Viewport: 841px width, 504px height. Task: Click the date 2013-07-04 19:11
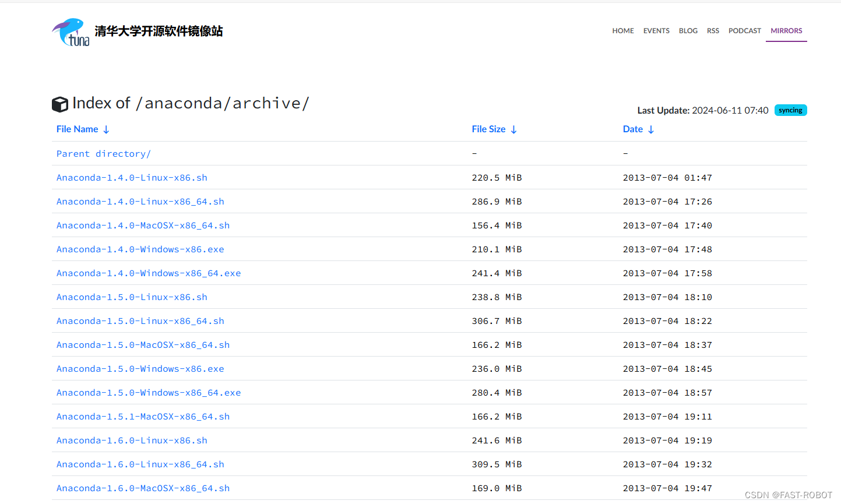[x=667, y=417]
